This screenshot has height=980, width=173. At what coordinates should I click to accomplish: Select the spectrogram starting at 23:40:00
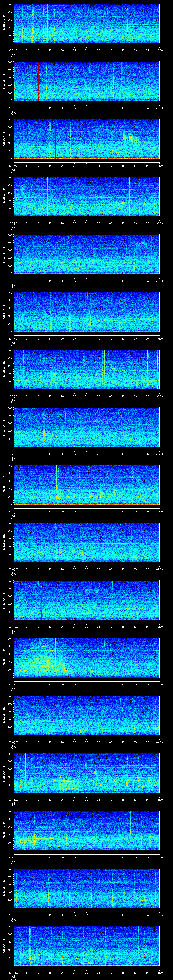[x=87, y=542]
